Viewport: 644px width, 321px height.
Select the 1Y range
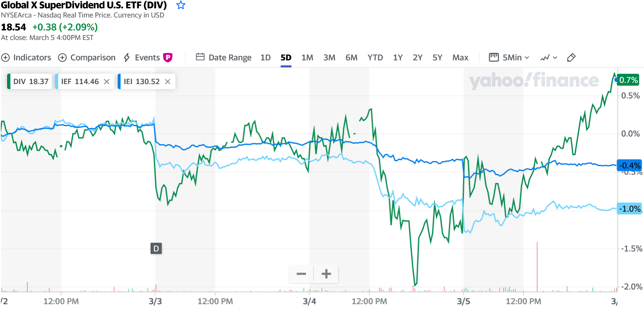398,57
